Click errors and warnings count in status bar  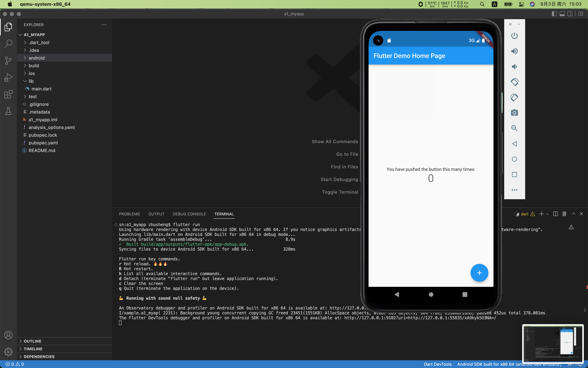pyautogui.click(x=15, y=364)
